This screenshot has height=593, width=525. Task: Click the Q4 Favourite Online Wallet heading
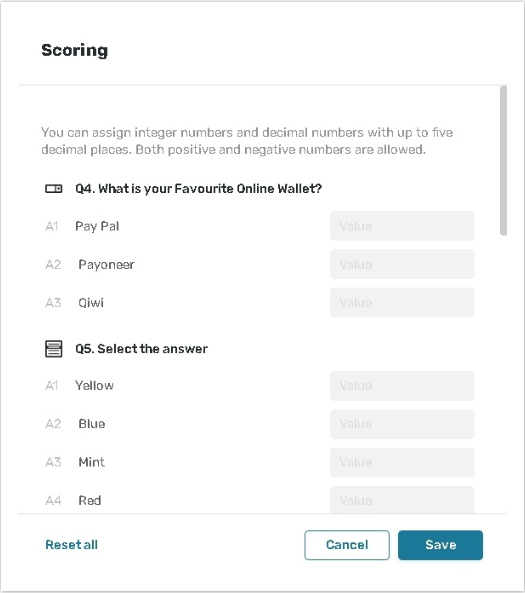point(199,188)
